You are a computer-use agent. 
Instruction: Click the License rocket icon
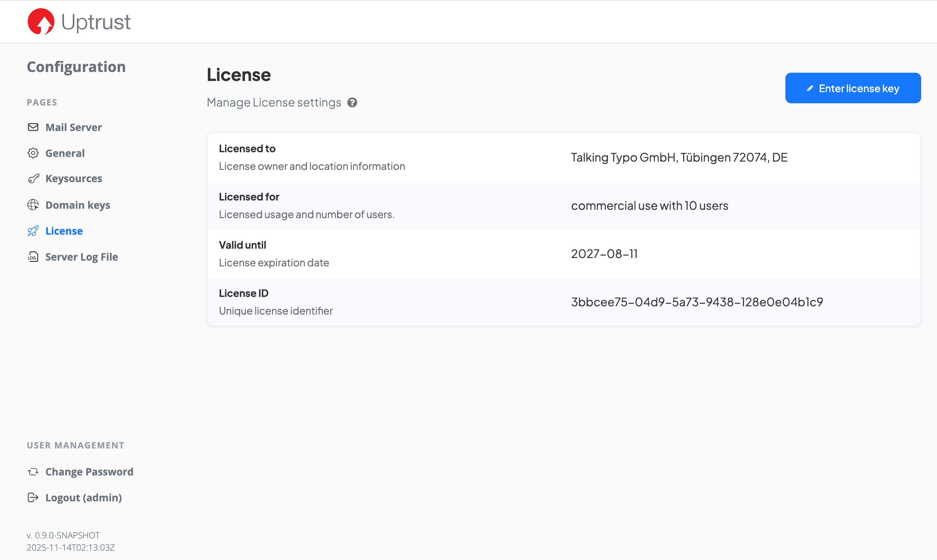pos(33,231)
